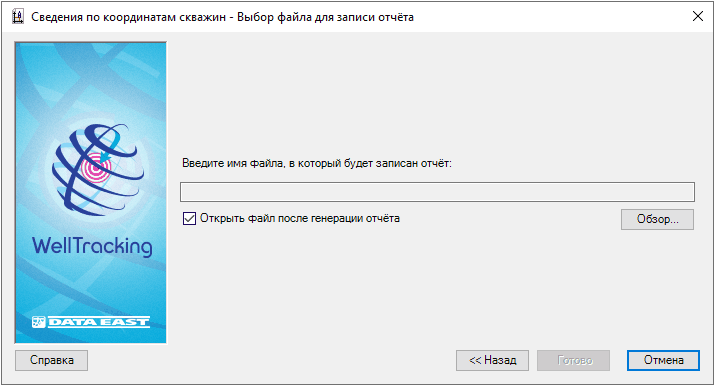The image size is (715, 386).
Task: Click the greyed-out Готово button
Action: point(574,360)
